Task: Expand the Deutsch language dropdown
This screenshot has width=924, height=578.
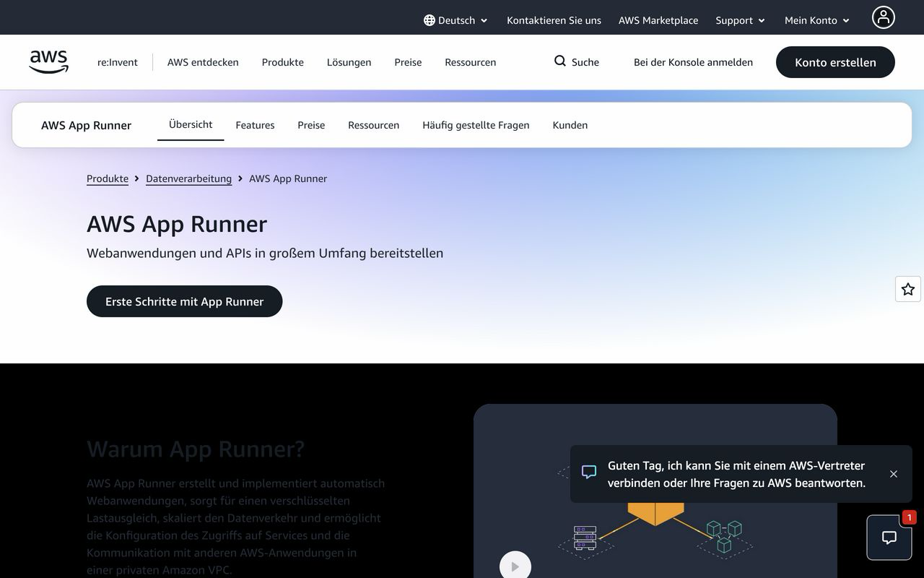Action: pos(456,20)
